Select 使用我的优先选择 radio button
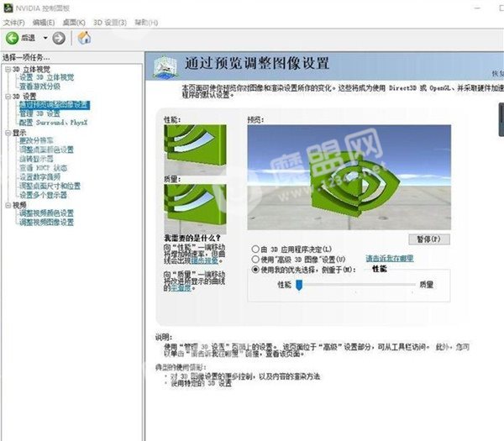The height and width of the screenshot is (441, 504). coord(255,270)
